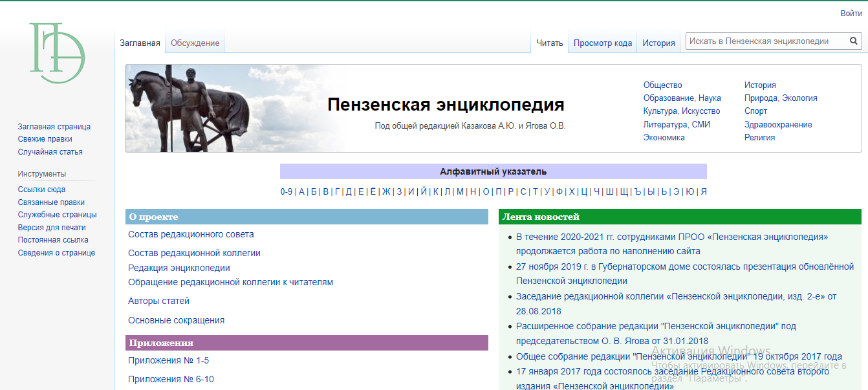
Task: Open the Здравоохранение category link
Action: tap(778, 125)
